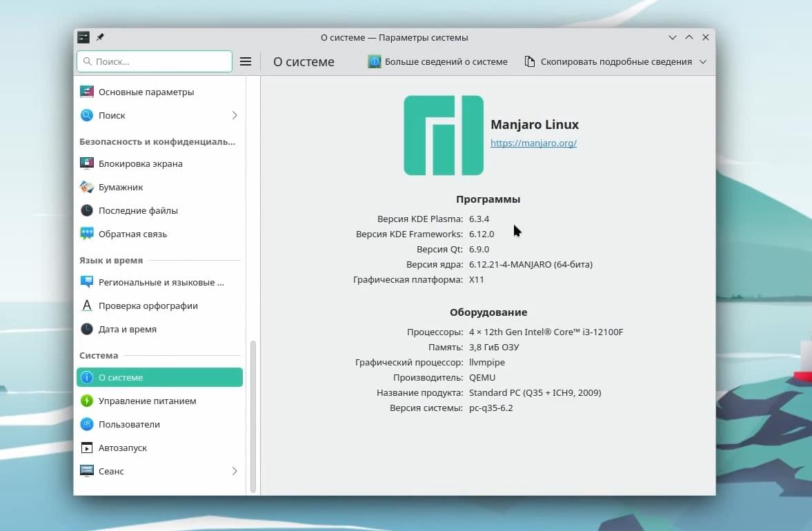Image resolution: width=812 pixels, height=531 pixels.
Task: Focus the Поиск... search field
Action: [x=155, y=61]
